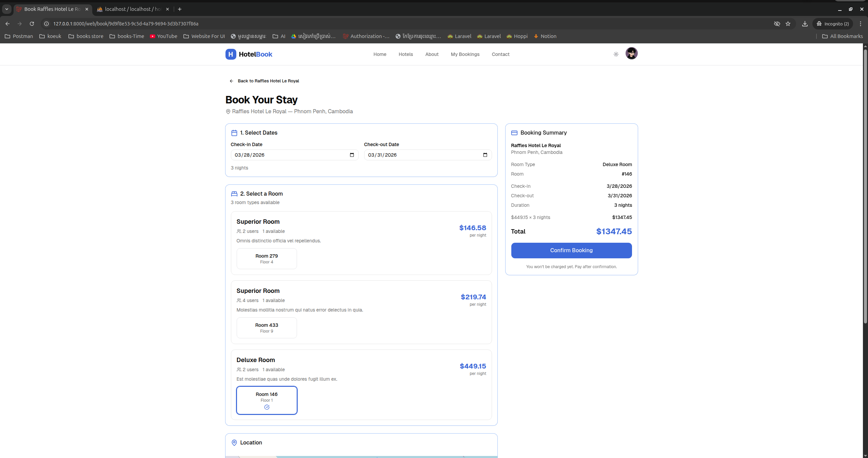Open the Notion bookmark

coord(545,36)
